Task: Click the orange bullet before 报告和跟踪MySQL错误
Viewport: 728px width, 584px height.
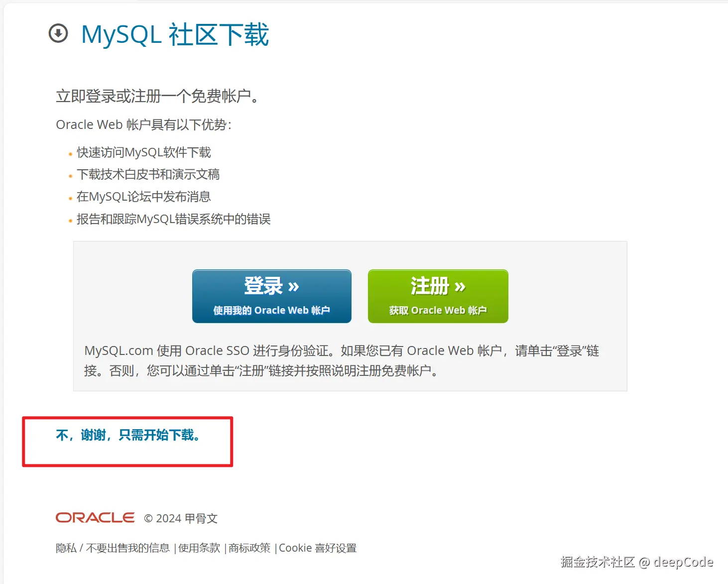Action: point(70,221)
